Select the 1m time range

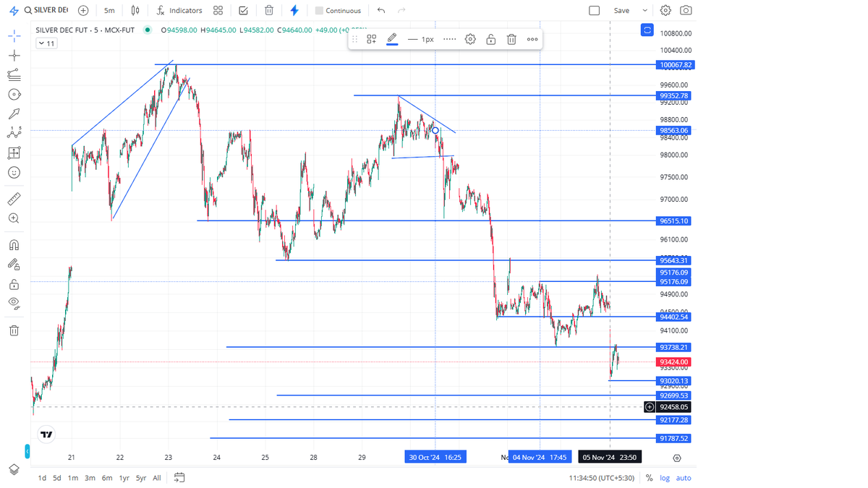[x=73, y=478]
